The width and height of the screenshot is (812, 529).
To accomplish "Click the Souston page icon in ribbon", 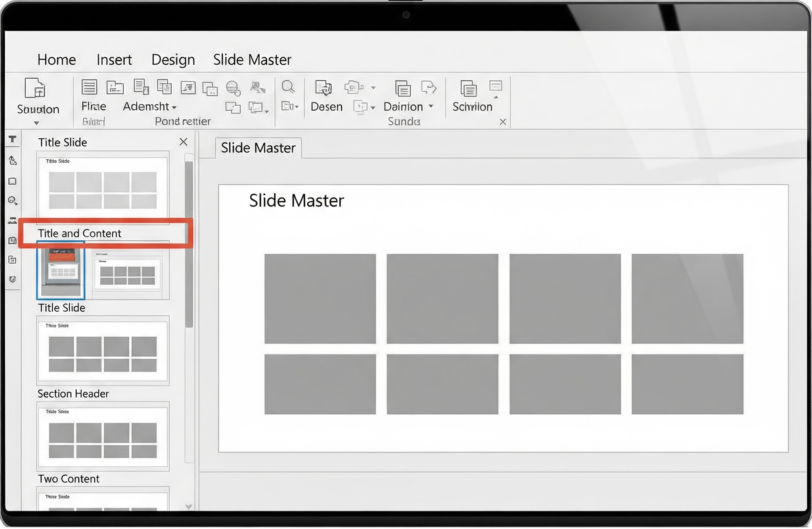I will (35, 88).
